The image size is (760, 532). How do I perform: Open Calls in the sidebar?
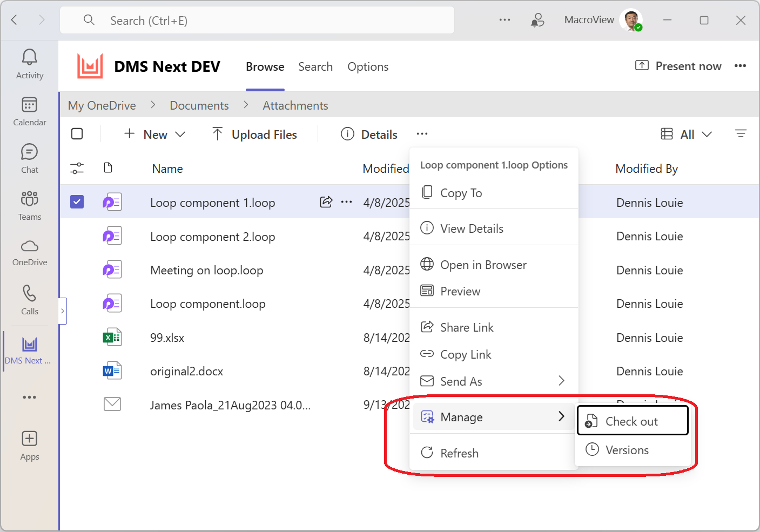30,300
